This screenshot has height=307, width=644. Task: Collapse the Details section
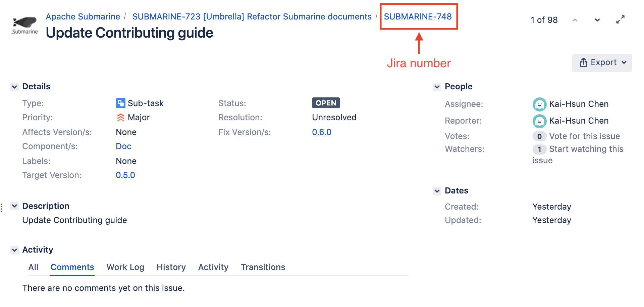(14, 87)
